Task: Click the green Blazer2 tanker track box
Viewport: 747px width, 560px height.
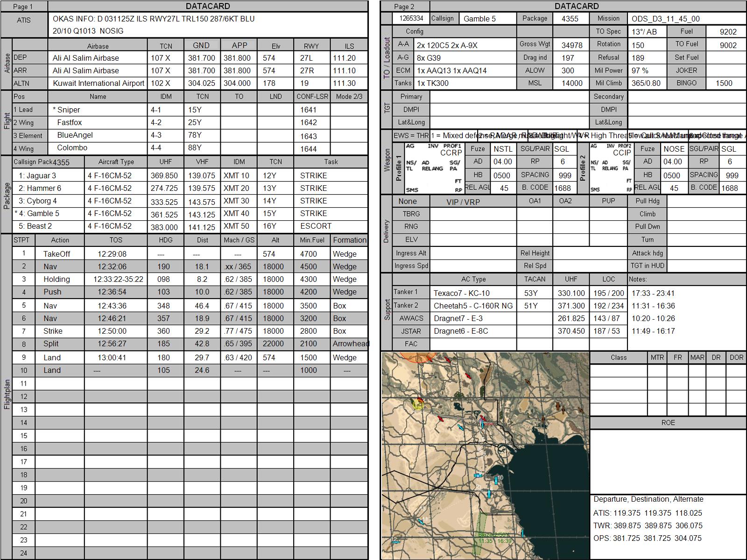Action: pyautogui.click(x=479, y=534)
